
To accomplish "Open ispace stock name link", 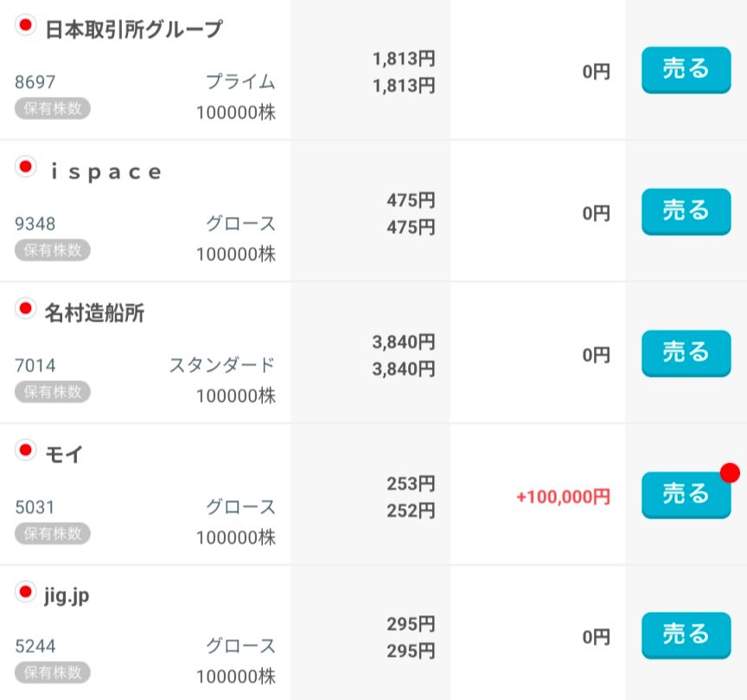I will click(105, 171).
